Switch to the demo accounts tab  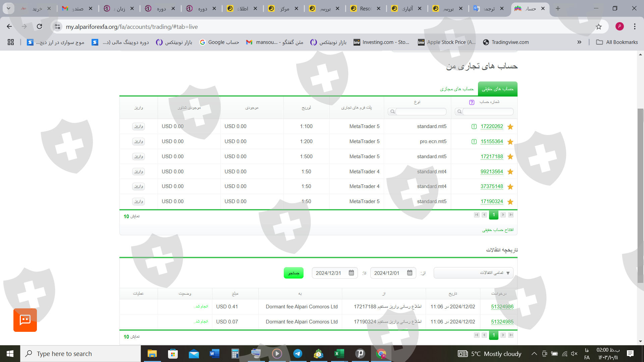coord(457,89)
